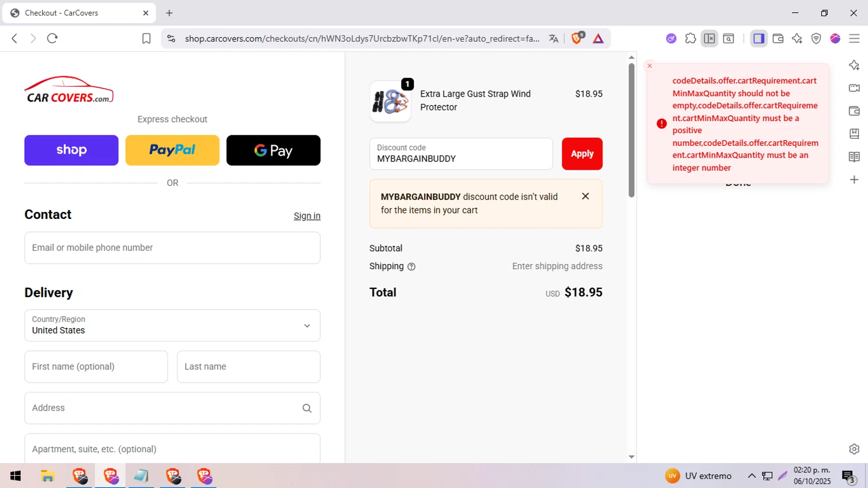This screenshot has height=488, width=868.
Task: Toggle the vertical tabs panel icon
Action: [709, 38]
